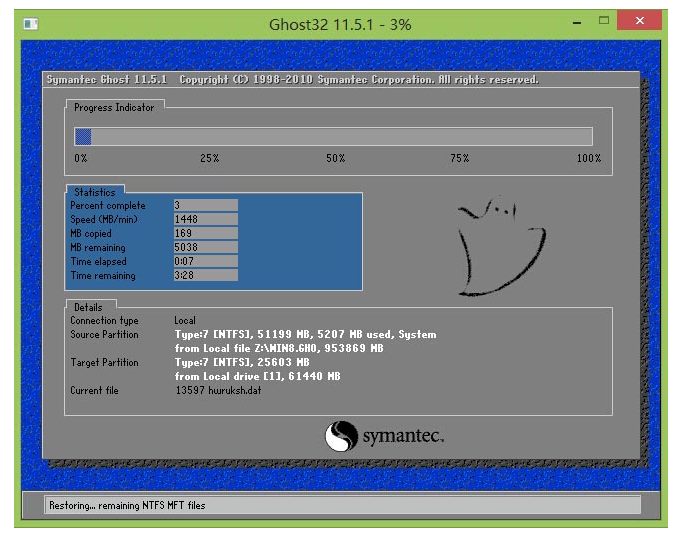Click the Time elapsed value 0:07
This screenshot has height=539, width=678.
point(205,261)
